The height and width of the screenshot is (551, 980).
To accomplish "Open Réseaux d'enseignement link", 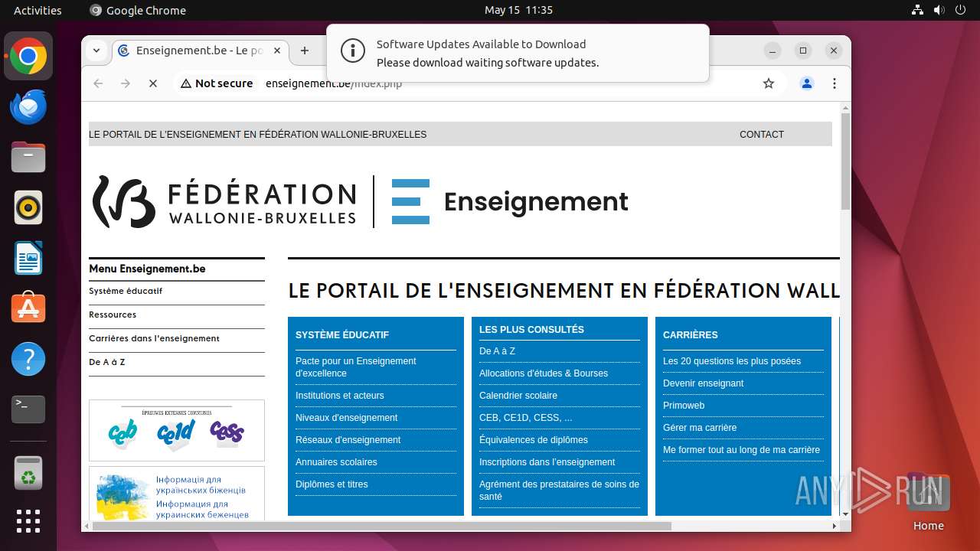I will [348, 440].
